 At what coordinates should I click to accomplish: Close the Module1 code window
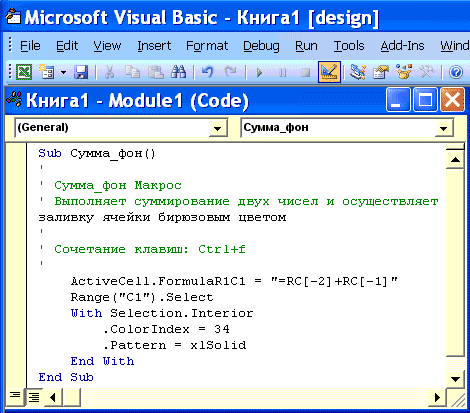tap(452, 100)
